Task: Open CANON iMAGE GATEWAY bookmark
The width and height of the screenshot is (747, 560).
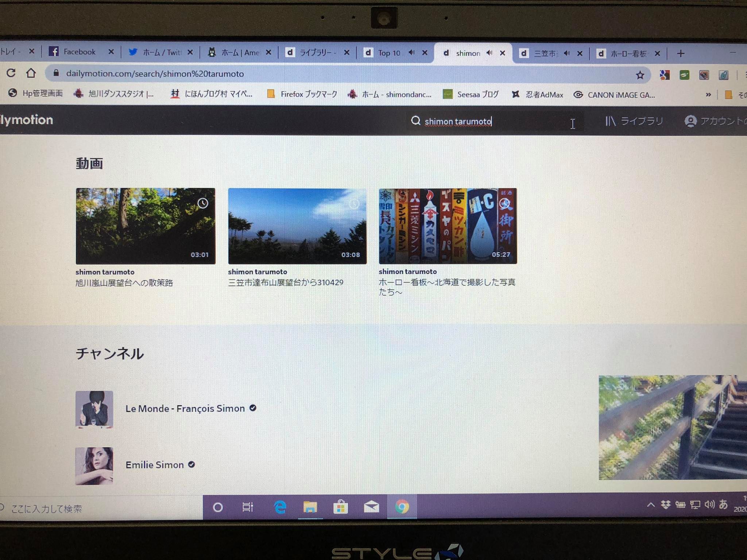Action: (614, 95)
